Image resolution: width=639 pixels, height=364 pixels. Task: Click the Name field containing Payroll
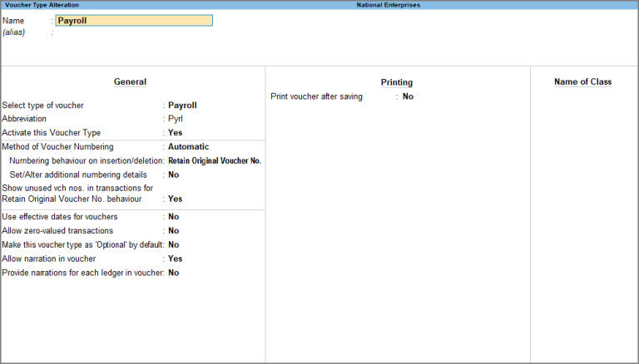click(x=134, y=21)
